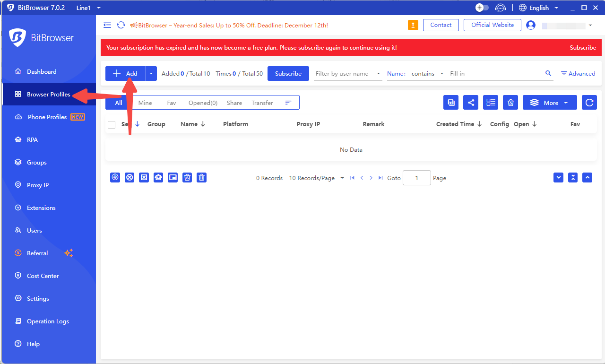Open Advanced filter options

click(x=578, y=73)
